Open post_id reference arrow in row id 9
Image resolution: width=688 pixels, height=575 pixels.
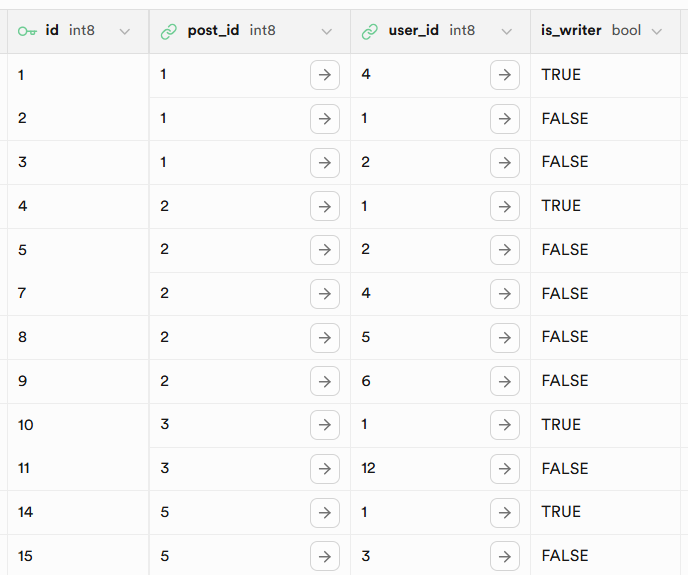tap(325, 381)
